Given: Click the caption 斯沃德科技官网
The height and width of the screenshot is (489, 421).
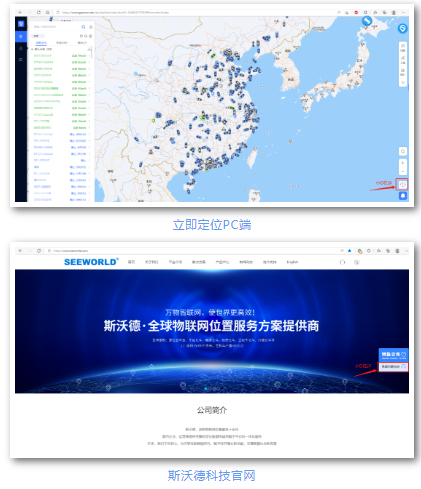Looking at the screenshot, I should pyautogui.click(x=211, y=475).
